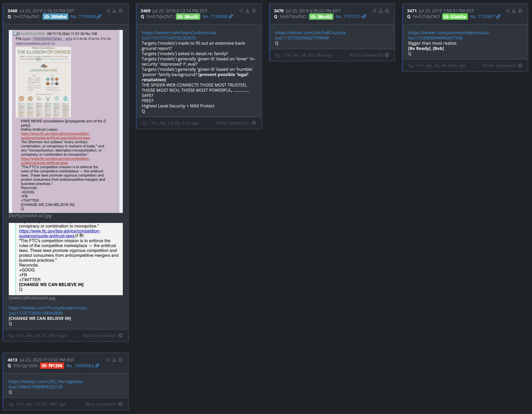
Task: Filter by ID: 02dd3a badge
Action: 455,17
